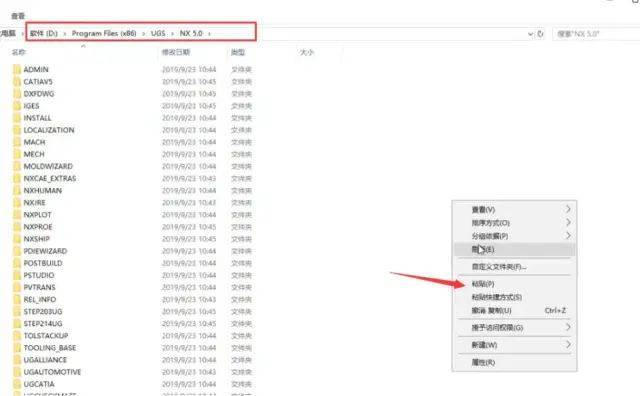Click the NXPROE folder icon
Viewport: 640px width, 396px height.
tap(17, 227)
